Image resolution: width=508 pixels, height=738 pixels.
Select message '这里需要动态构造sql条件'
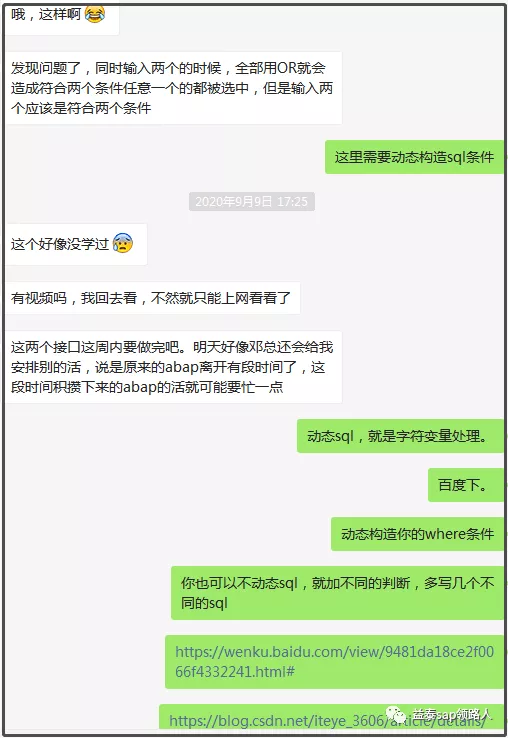click(414, 157)
